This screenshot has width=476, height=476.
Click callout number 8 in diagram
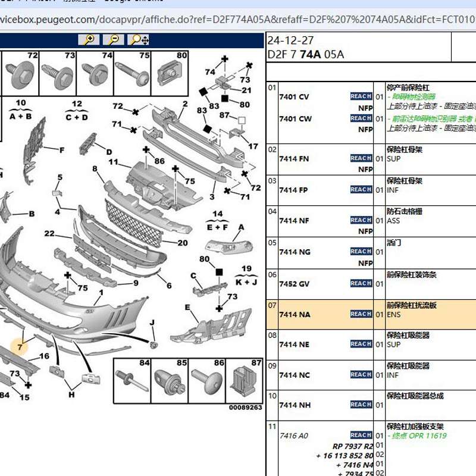click(95, 168)
